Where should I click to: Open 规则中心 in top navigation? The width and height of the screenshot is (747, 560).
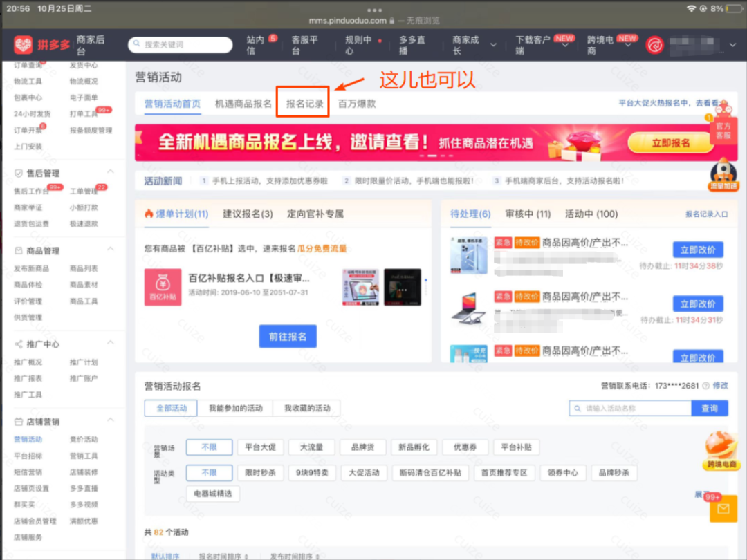(x=358, y=45)
